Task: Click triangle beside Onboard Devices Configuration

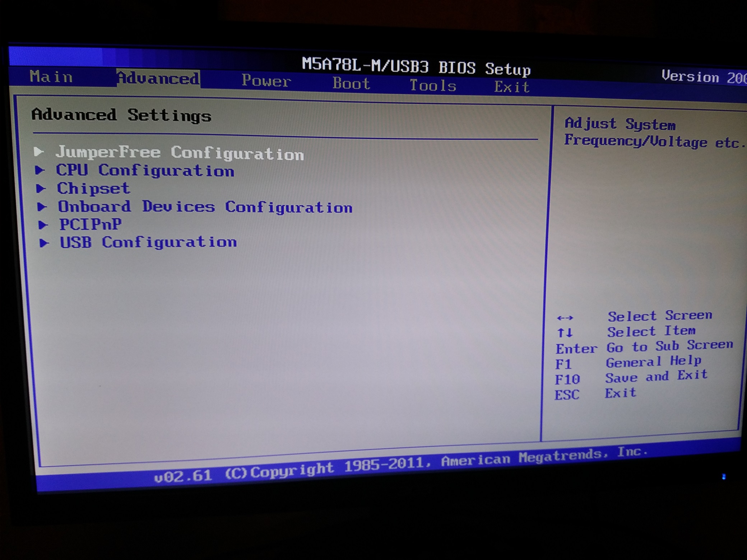Action: [x=42, y=206]
